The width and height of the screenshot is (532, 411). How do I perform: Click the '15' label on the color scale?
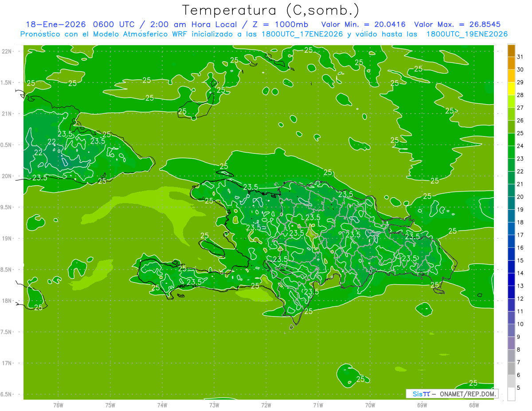(520, 260)
